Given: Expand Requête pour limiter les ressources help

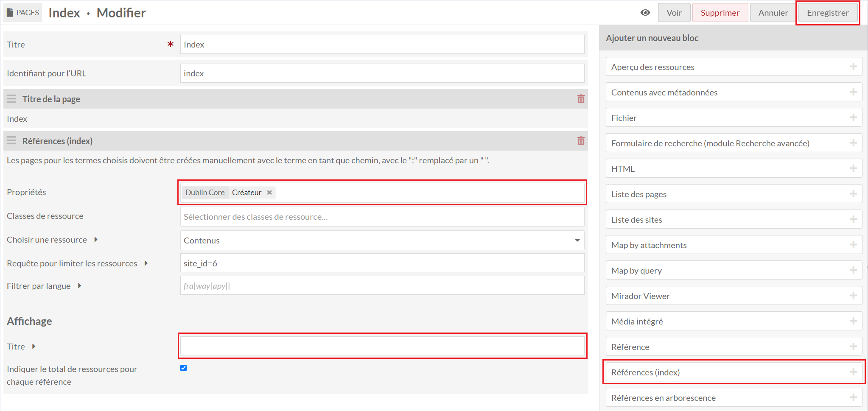Looking at the screenshot, I should [x=146, y=263].
